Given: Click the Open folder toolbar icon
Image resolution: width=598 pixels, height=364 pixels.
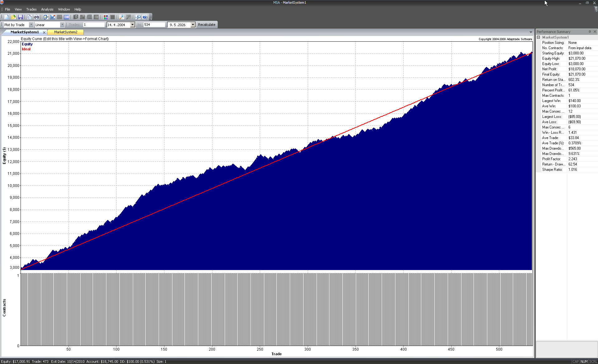Looking at the screenshot, I should pyautogui.click(x=13, y=17).
